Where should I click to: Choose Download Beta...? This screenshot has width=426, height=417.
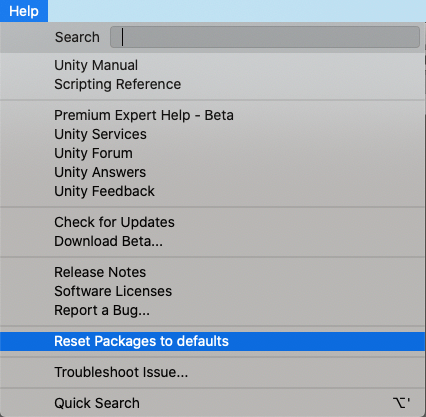pos(213,241)
